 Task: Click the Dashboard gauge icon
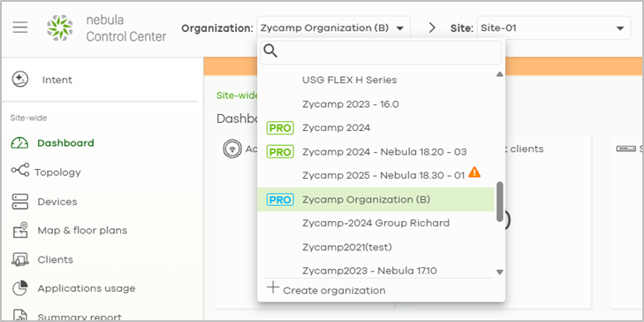tap(19, 142)
